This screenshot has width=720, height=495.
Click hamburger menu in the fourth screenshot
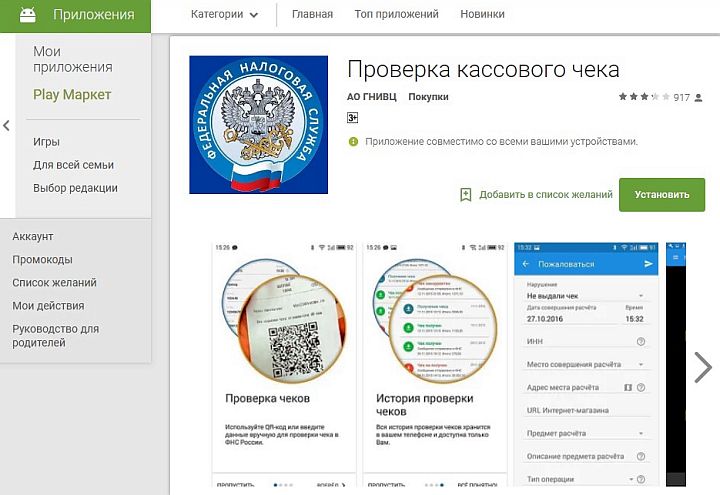pos(675,258)
